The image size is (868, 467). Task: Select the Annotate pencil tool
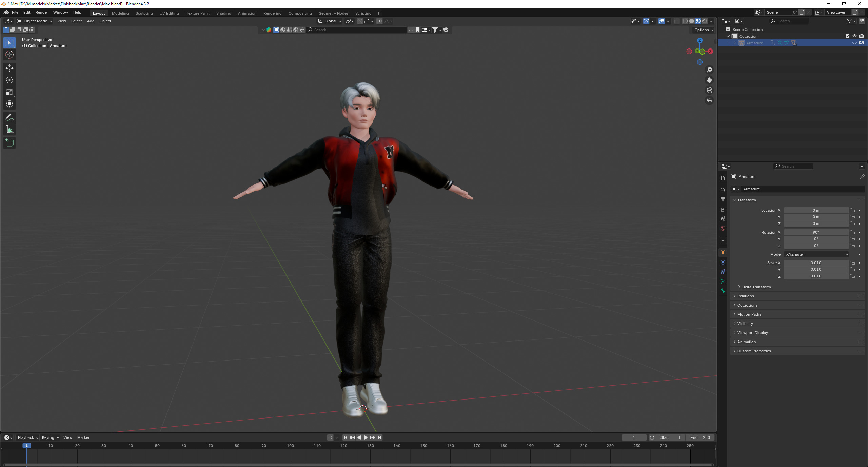pyautogui.click(x=9, y=118)
